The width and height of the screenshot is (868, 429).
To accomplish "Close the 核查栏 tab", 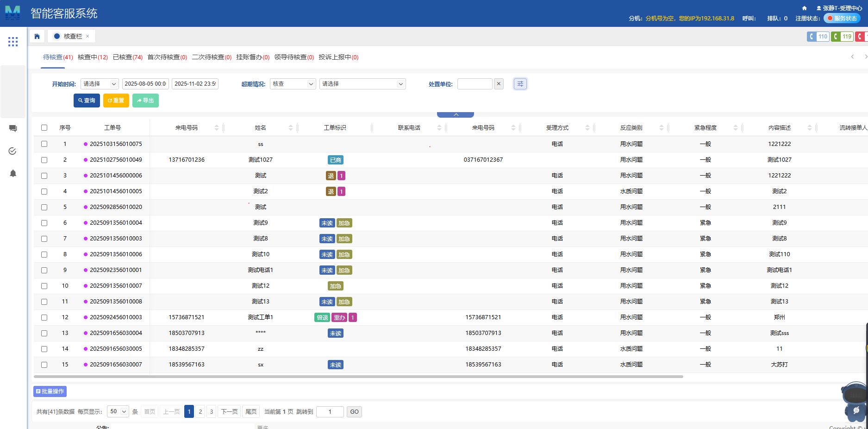I will [x=87, y=36].
